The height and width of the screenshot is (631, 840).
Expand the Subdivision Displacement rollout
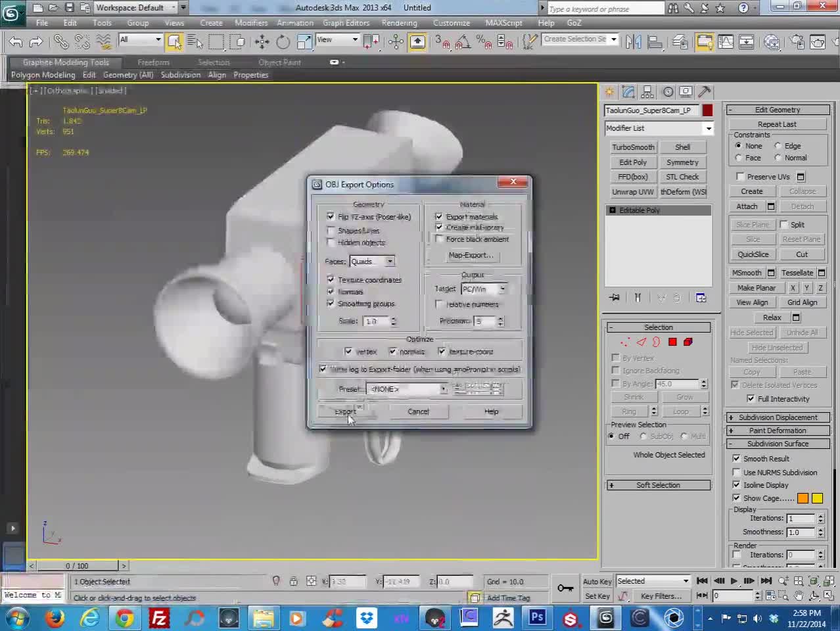point(778,417)
